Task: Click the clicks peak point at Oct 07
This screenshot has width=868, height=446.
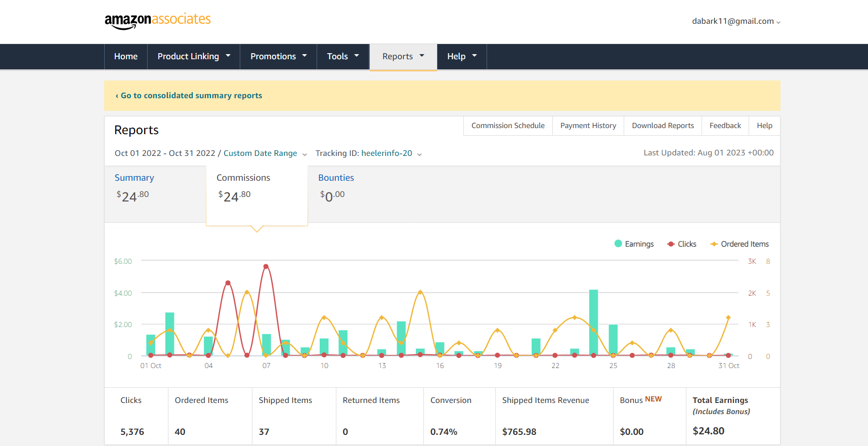Action: (x=266, y=266)
